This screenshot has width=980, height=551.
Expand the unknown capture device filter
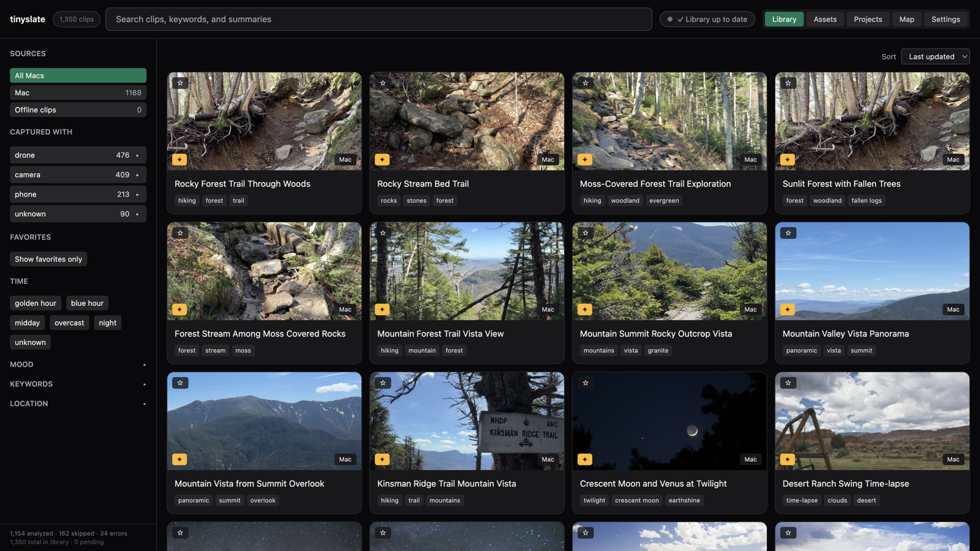pyautogui.click(x=78, y=214)
